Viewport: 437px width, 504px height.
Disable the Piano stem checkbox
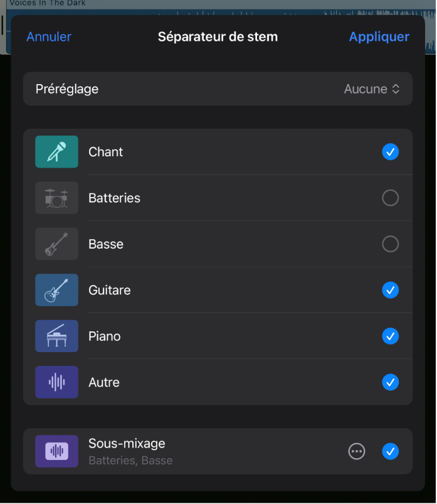[391, 336]
